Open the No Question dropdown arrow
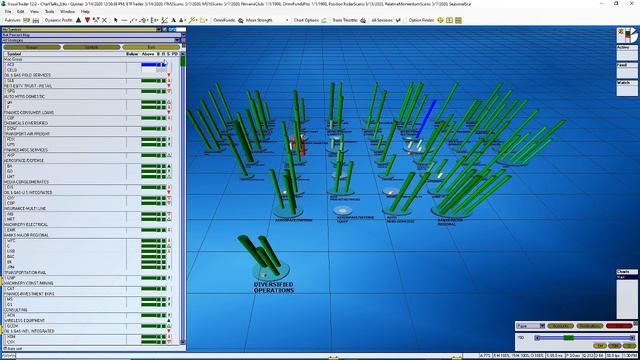The height and width of the screenshot is (360, 640). 158,29
